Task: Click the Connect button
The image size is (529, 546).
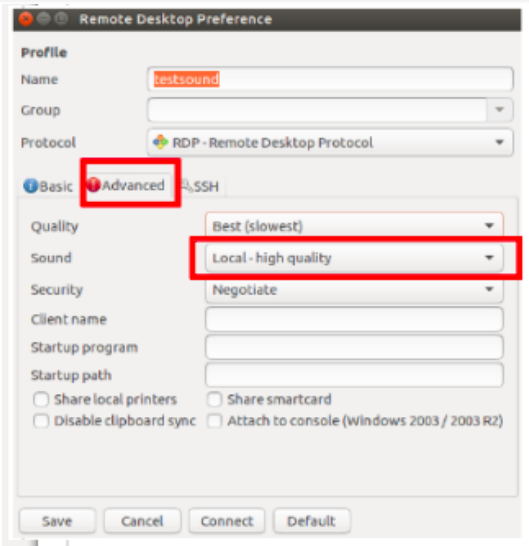Action: (x=227, y=521)
